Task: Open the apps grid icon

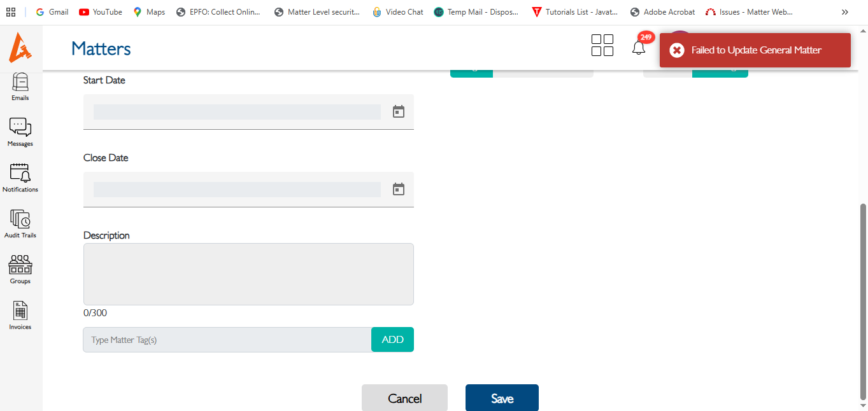Action: click(x=602, y=45)
